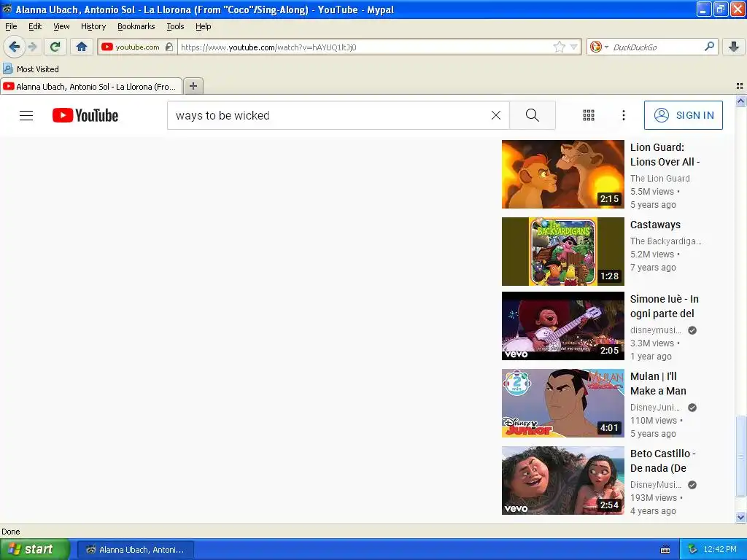Click the page scrollbar up arrow
The image size is (747, 560).
click(x=740, y=101)
